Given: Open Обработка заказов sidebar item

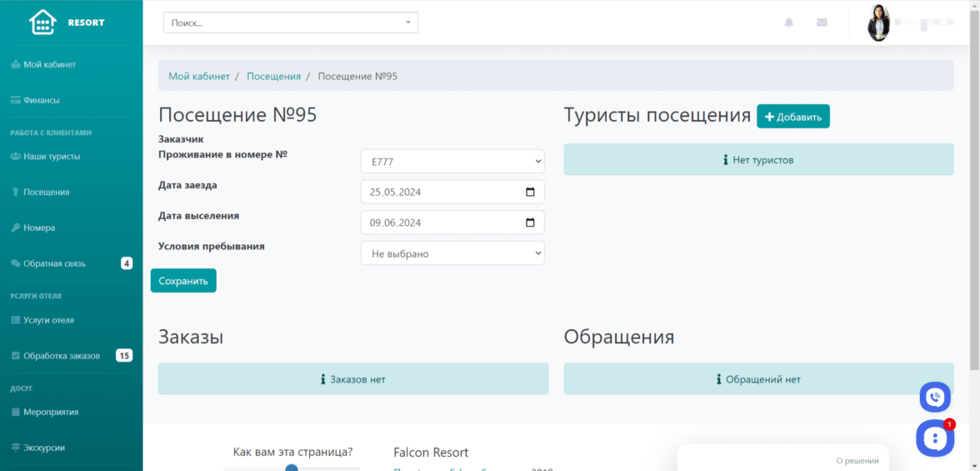Looking at the screenshot, I should (61, 356).
